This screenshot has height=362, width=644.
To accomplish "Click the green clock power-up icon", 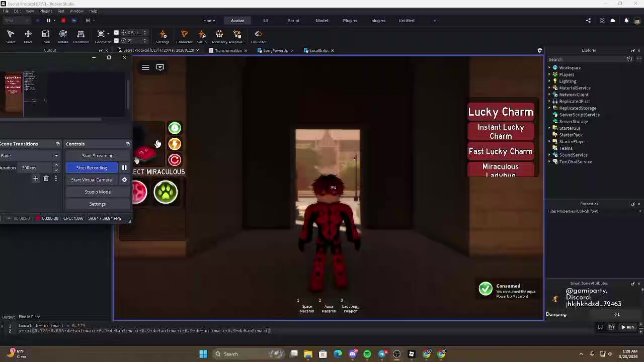I will [175, 128].
